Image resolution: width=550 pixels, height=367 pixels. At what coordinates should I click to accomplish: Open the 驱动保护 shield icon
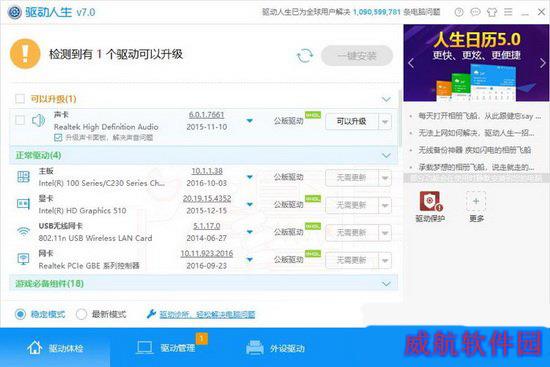[430, 201]
